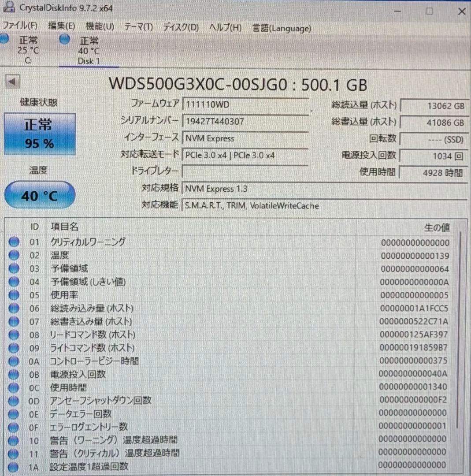
Task: Click status icon for 使用率 row
Action: (x=14, y=295)
